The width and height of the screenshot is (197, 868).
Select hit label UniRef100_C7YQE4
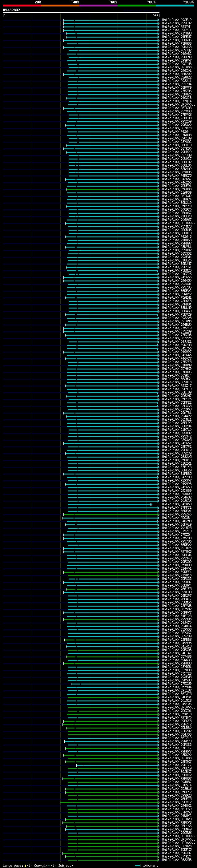pos(176,101)
